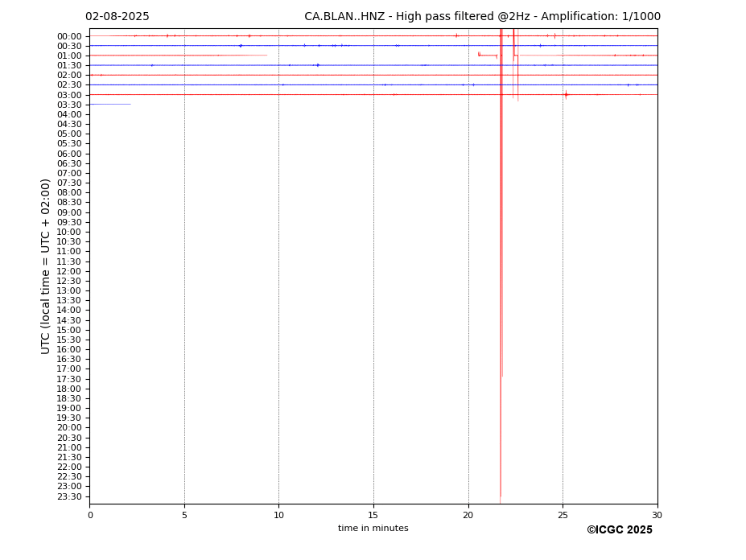Viewport: 746px width, 560px height.
Task: Select the 03:30 time row label
Action: pos(69,105)
